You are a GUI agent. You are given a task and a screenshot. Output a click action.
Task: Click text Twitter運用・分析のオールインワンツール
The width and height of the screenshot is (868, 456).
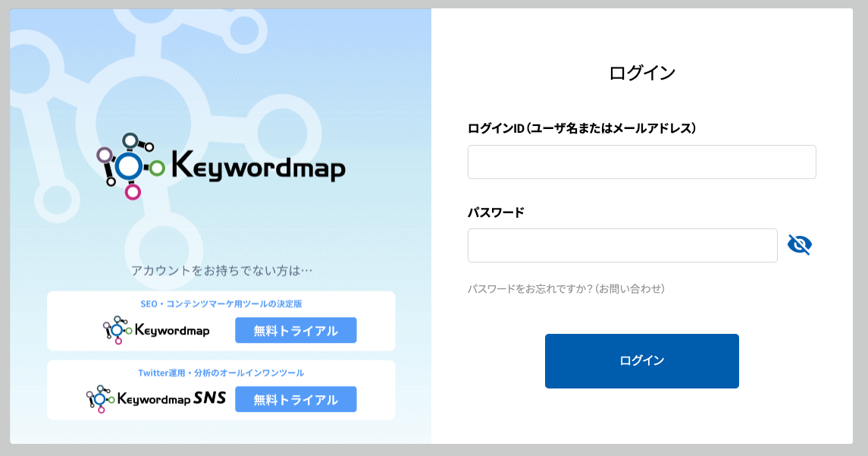pos(221,373)
